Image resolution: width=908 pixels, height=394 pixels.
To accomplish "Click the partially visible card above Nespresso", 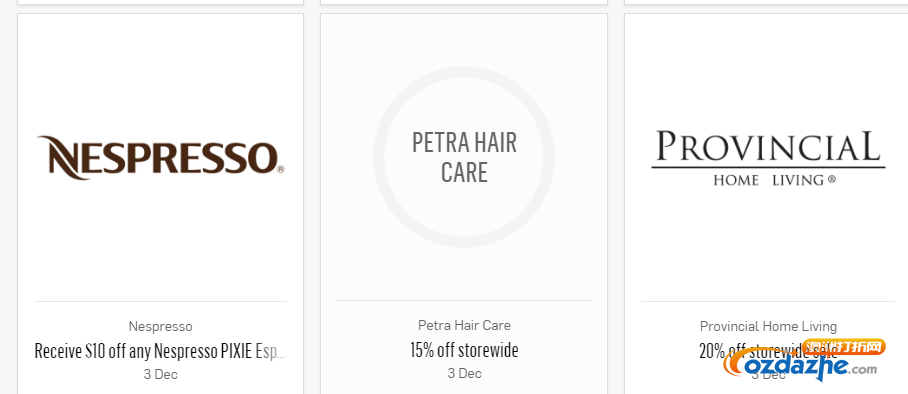I will tap(160, 2).
